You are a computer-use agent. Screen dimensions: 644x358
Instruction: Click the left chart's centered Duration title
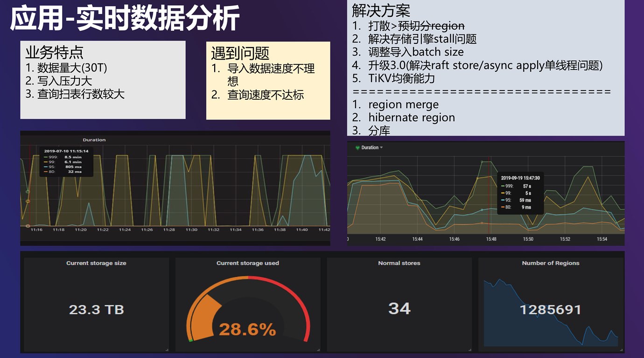click(x=94, y=140)
